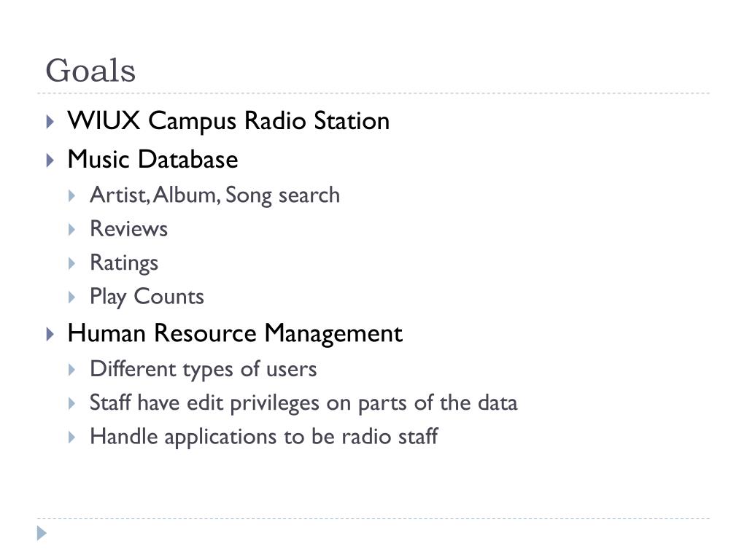747x560 pixels.
Task: Select the "WIUX Campus Radio Station" text
Action: pos(228,120)
